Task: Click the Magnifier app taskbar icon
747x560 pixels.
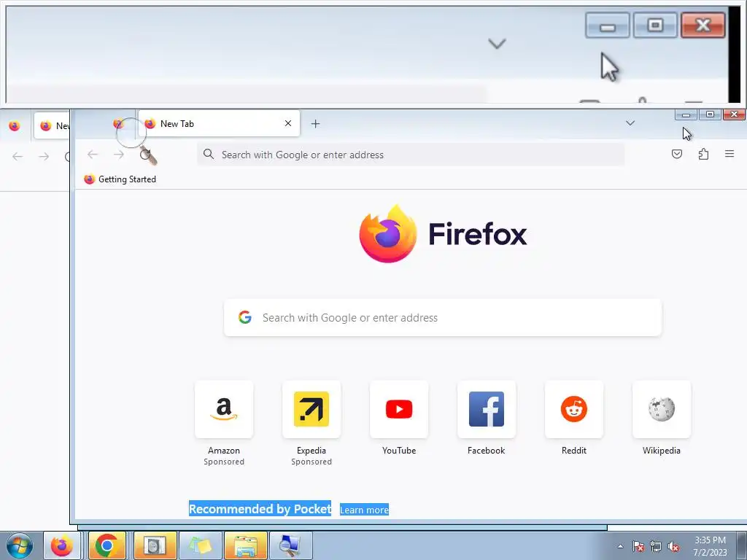Action: point(290,545)
